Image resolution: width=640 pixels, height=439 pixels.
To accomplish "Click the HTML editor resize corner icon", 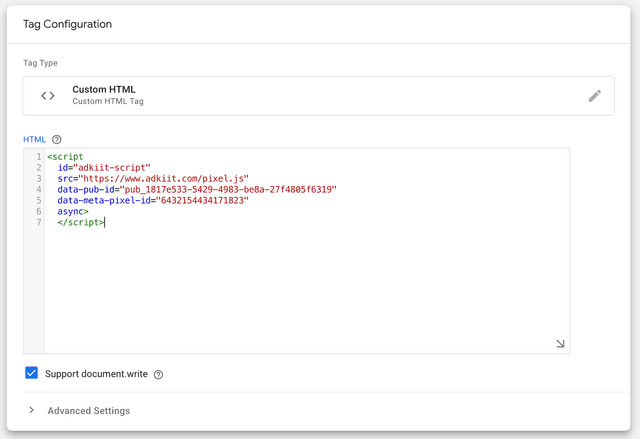I will click(560, 344).
